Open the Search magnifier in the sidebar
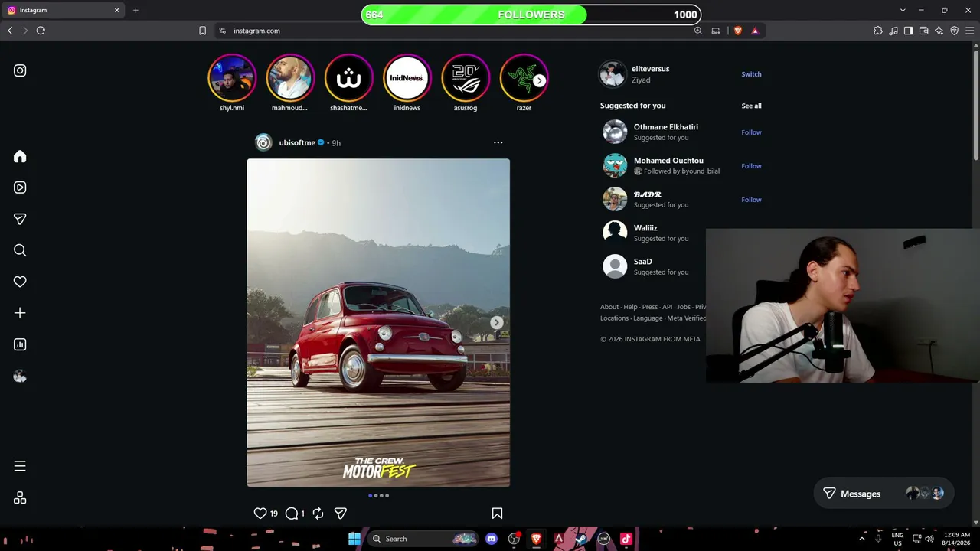This screenshot has height=551, width=980. [20, 250]
